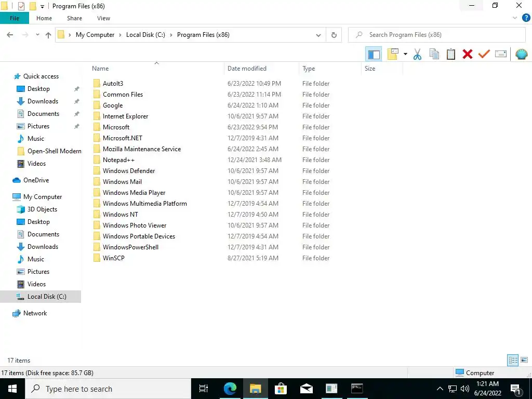Toggle the navigation pane toolbar icon
This screenshot has height=399, width=532.
click(x=374, y=54)
